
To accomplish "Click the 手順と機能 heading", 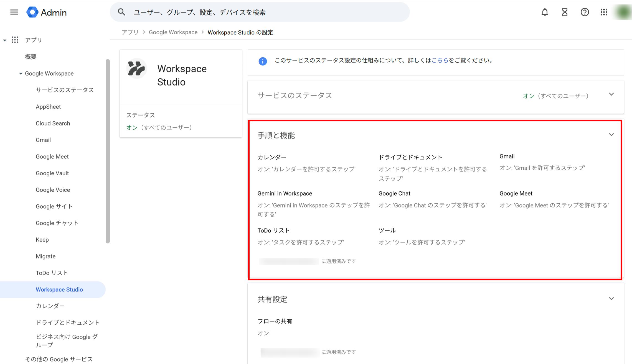I will tap(276, 135).
